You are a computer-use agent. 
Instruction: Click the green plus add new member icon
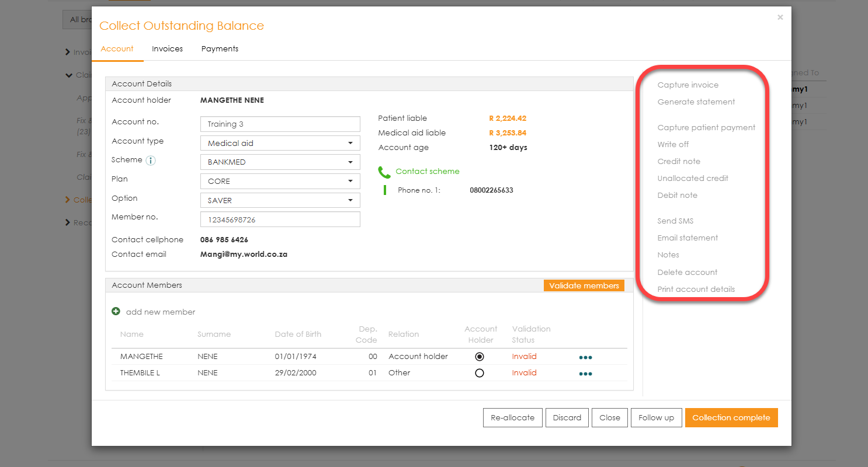coord(116,312)
